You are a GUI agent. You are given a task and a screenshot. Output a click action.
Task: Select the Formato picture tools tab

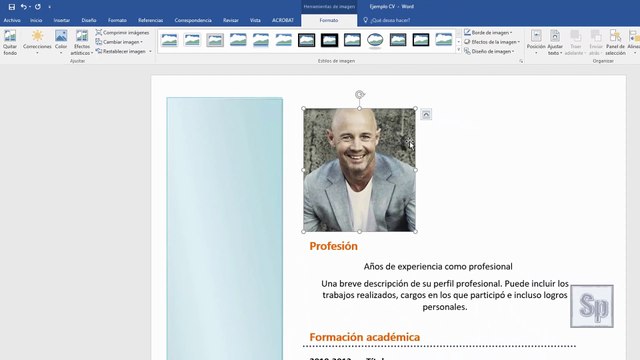coord(329,20)
